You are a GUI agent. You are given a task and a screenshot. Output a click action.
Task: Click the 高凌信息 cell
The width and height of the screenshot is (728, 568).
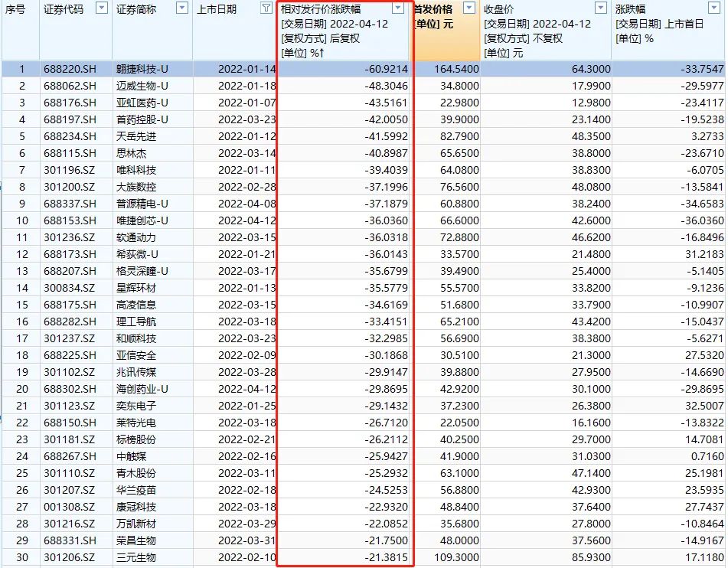[136, 305]
